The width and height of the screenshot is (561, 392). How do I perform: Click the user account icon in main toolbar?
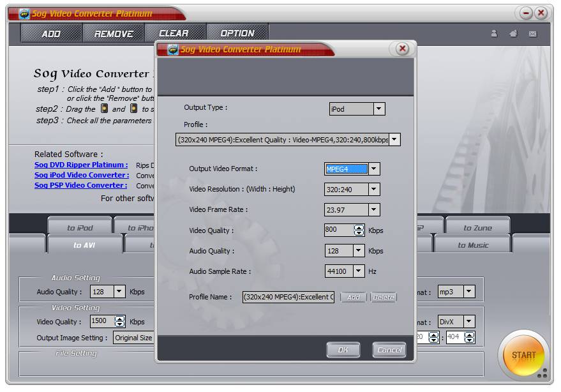[x=494, y=34]
